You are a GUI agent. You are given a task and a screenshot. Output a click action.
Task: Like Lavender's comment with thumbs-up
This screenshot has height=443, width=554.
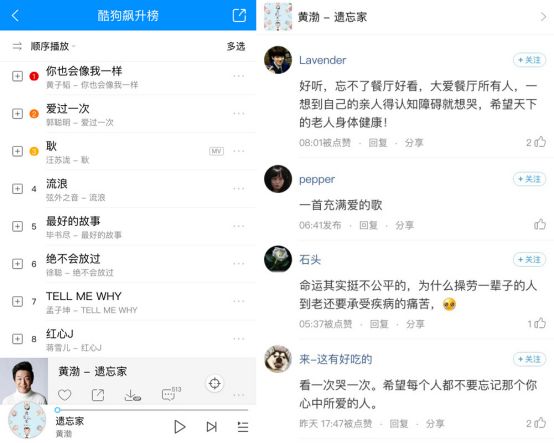(540, 142)
